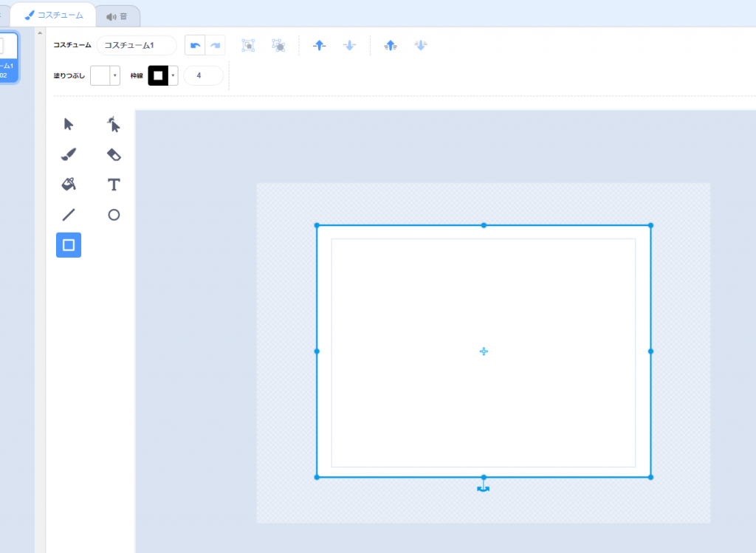Expand the outline color (枠線) dropdown arrow
The image size is (756, 553).
[173, 75]
